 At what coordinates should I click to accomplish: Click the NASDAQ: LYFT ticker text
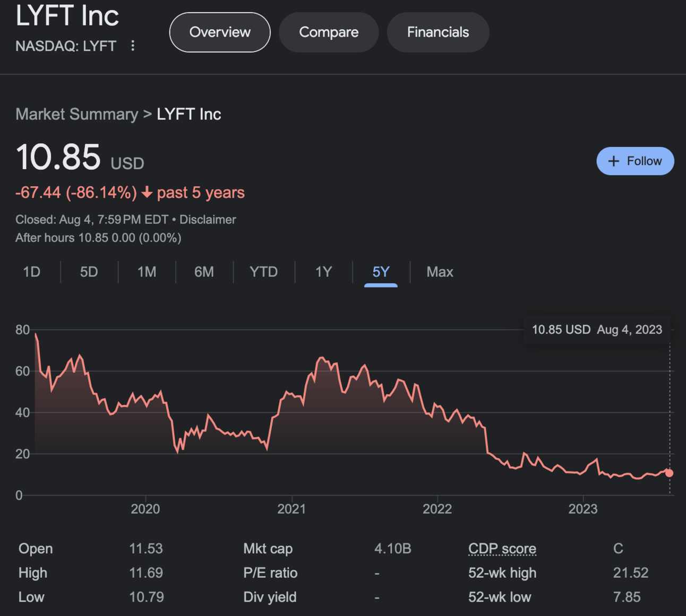(66, 46)
